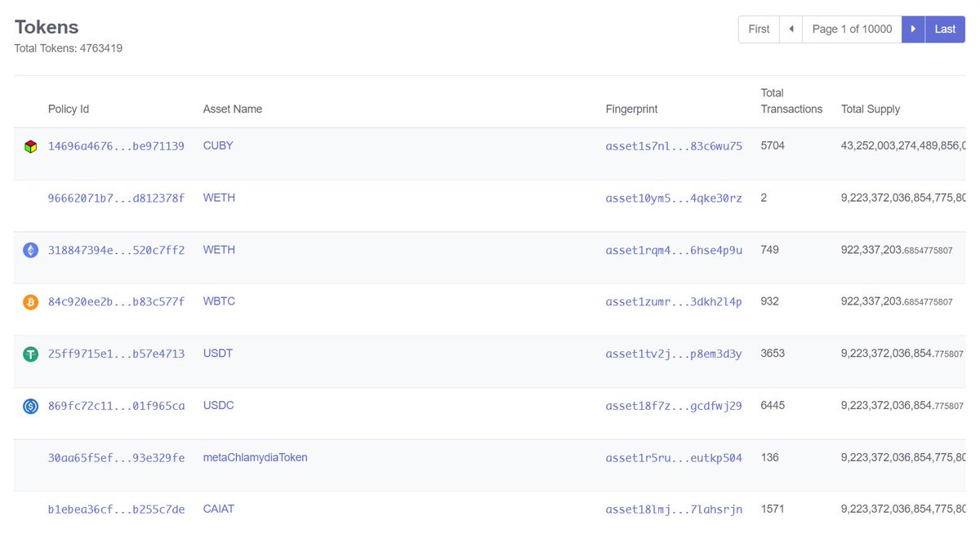
Task: Open policy 84c920ee2b...b83c577f
Action: click(x=116, y=301)
